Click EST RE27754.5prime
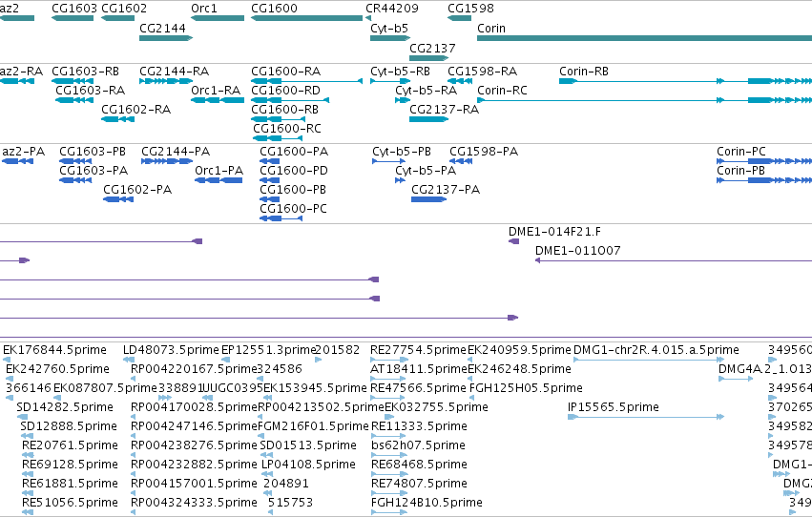 coord(418,350)
